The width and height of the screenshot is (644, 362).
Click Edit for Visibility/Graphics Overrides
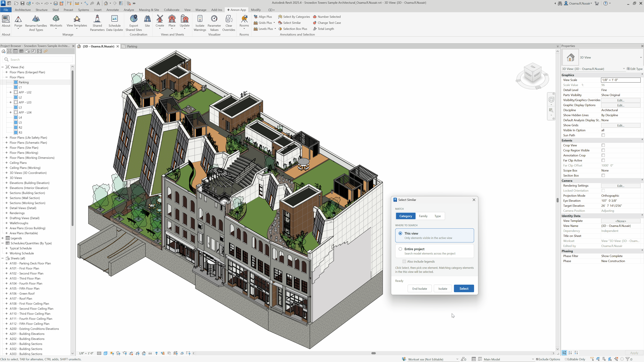[621, 100]
